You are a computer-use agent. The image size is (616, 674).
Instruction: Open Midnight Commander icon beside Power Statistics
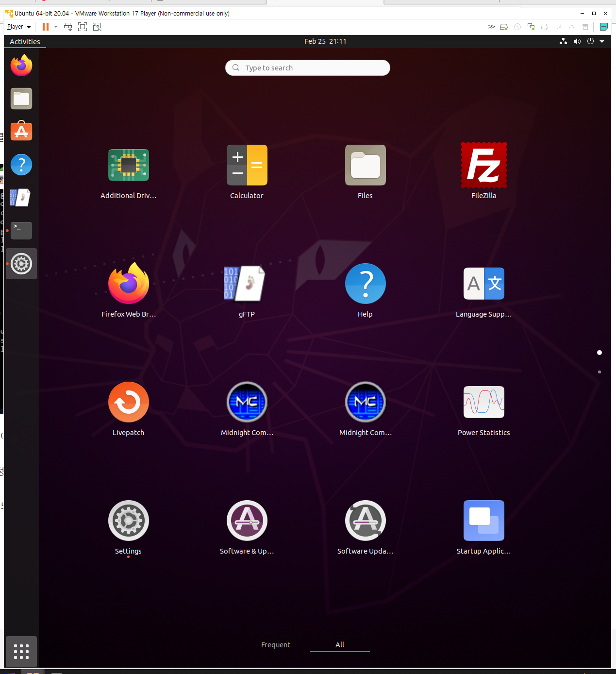pos(365,402)
